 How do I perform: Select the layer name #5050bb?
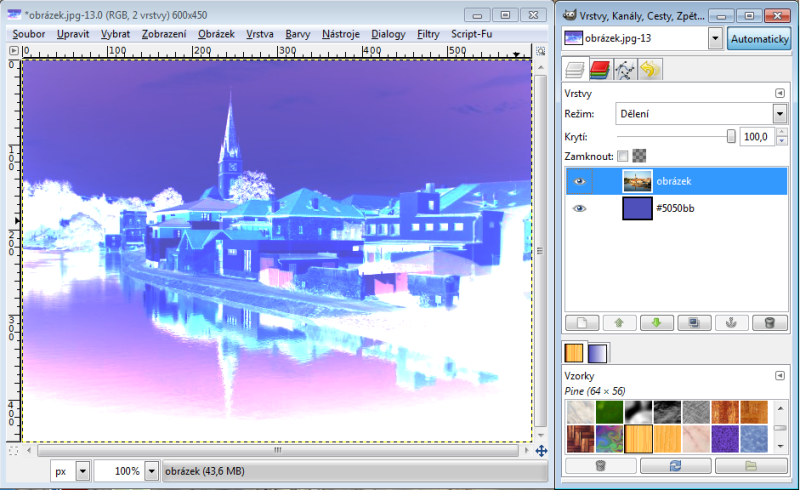pos(675,208)
